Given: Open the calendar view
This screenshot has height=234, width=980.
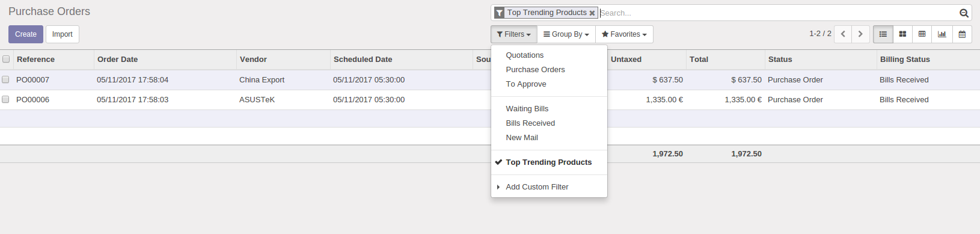Looking at the screenshot, I should pos(962,34).
